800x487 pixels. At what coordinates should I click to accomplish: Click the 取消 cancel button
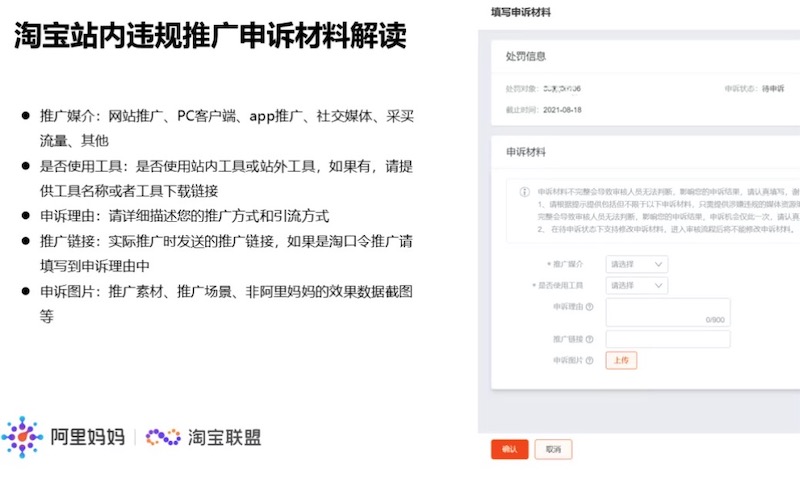point(553,449)
